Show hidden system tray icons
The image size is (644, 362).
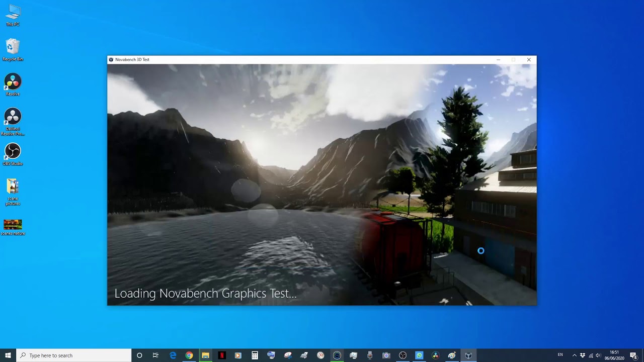(575, 355)
